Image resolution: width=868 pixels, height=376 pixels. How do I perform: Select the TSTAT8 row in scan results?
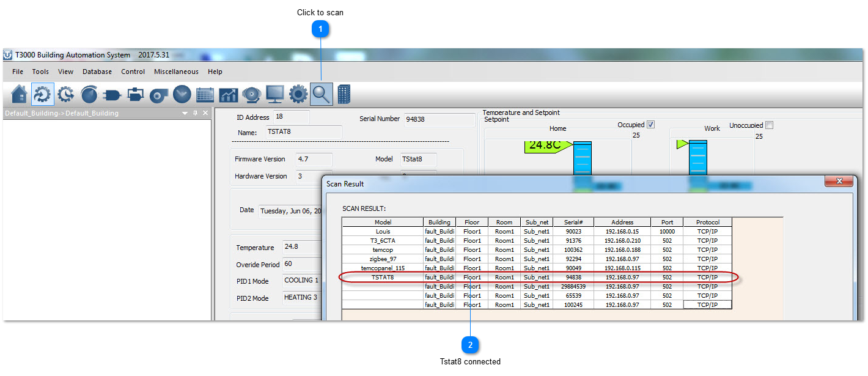click(537, 278)
